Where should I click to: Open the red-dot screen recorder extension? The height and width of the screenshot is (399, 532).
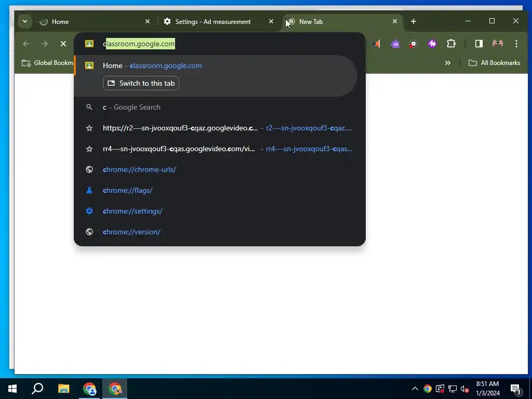(x=413, y=44)
